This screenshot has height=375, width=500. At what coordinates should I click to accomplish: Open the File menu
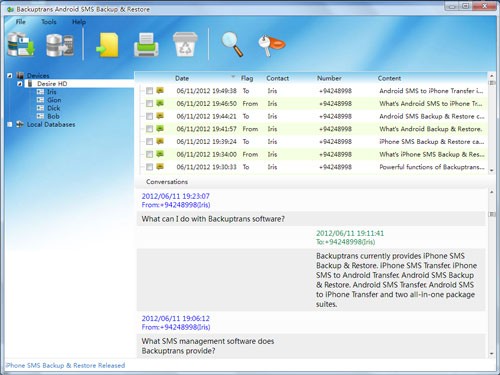[21, 22]
